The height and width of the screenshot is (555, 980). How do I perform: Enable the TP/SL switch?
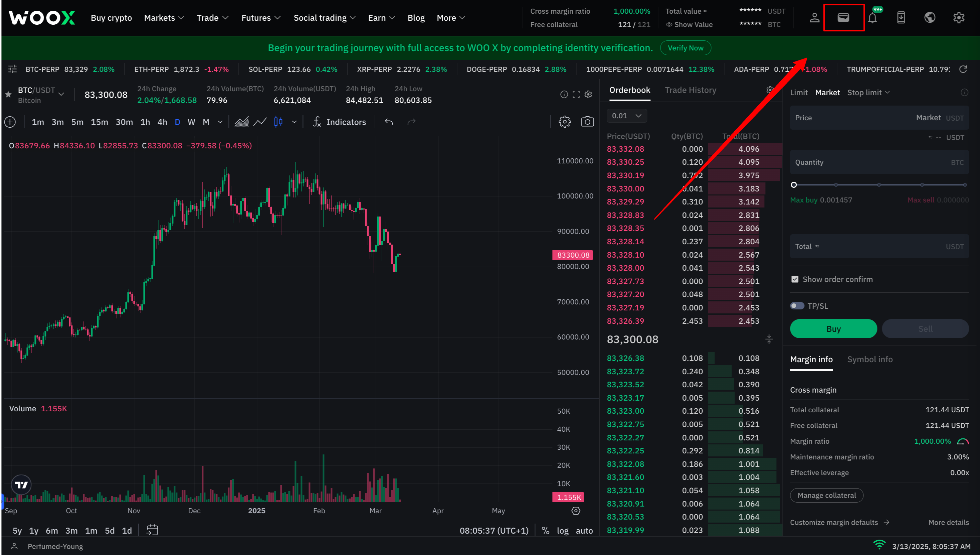click(x=797, y=306)
